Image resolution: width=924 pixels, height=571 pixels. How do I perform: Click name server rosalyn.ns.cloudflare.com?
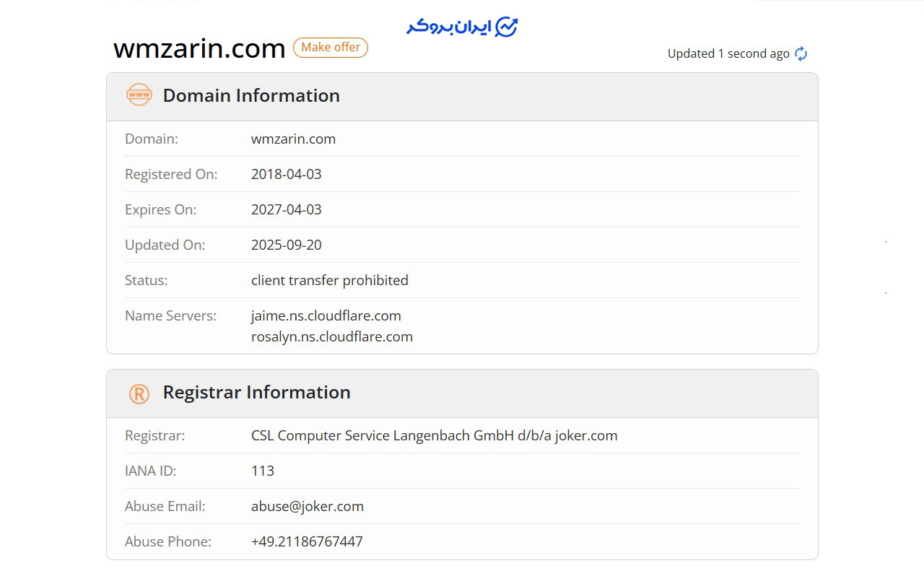tap(332, 336)
